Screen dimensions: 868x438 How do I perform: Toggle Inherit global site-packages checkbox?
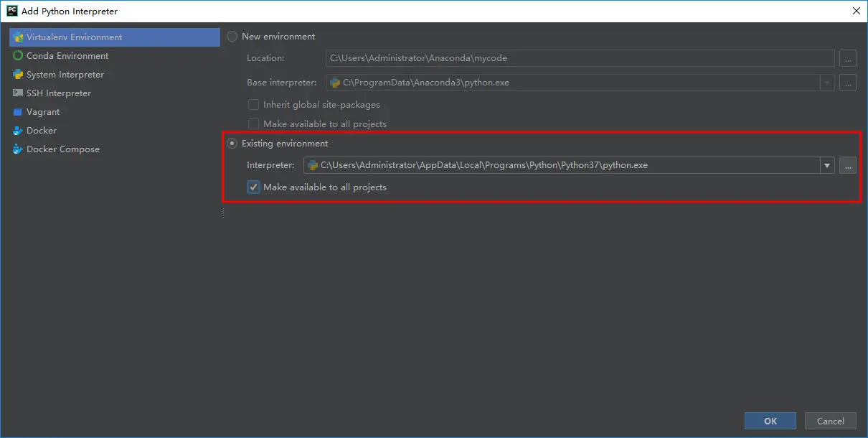point(253,105)
